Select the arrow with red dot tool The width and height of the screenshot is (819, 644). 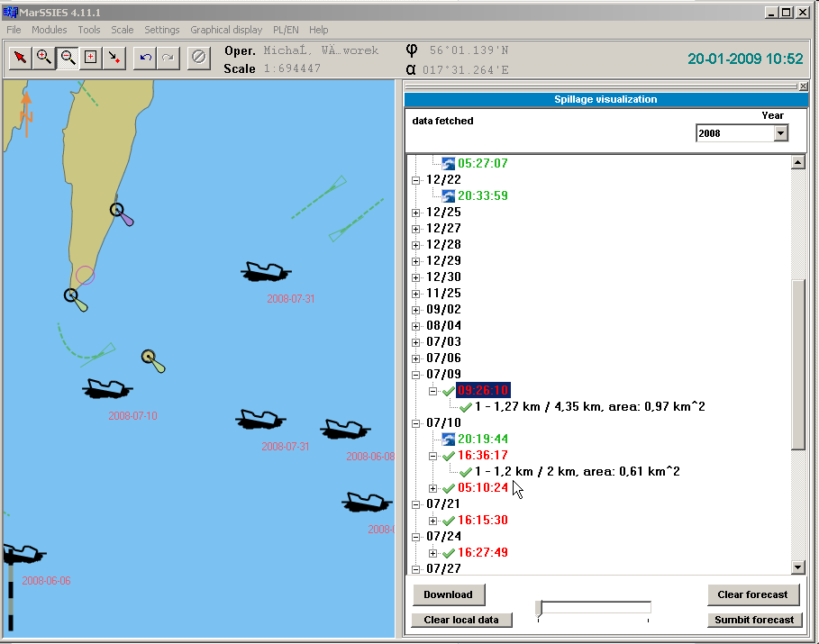114,58
